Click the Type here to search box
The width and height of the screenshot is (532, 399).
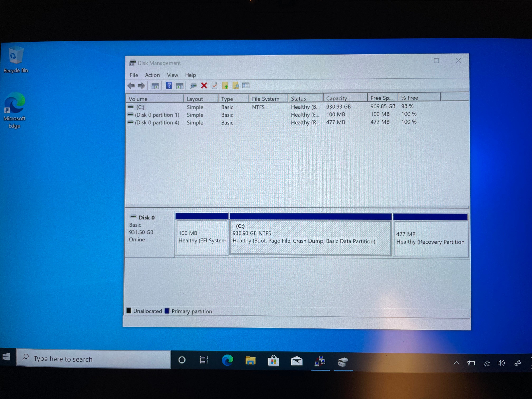[x=94, y=359]
